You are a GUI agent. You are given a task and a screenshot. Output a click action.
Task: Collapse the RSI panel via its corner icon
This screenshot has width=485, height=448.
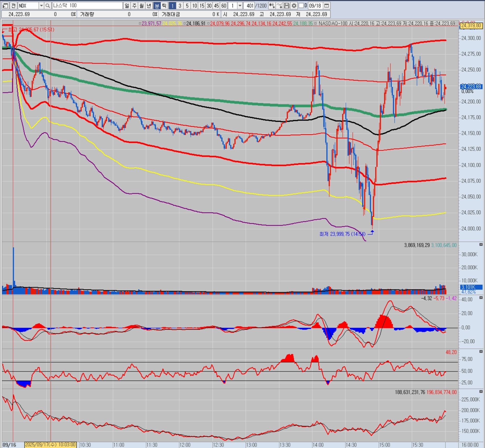point(481,352)
